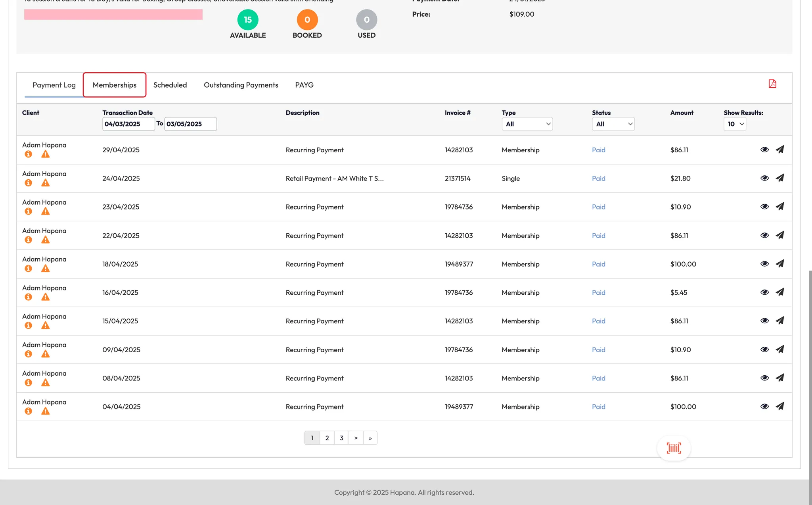Open the Show Results count dropdown
This screenshot has width=812, height=505.
pos(735,124)
